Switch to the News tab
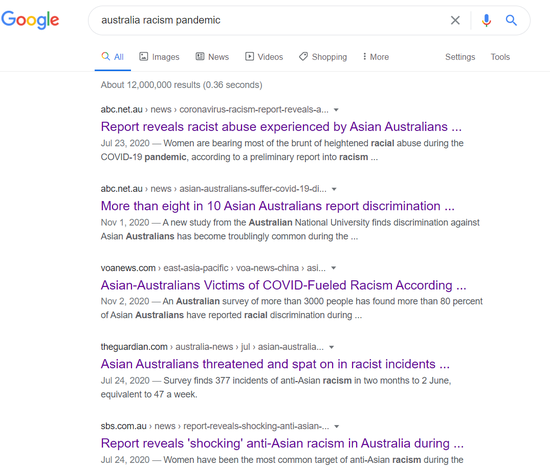 pyautogui.click(x=212, y=57)
